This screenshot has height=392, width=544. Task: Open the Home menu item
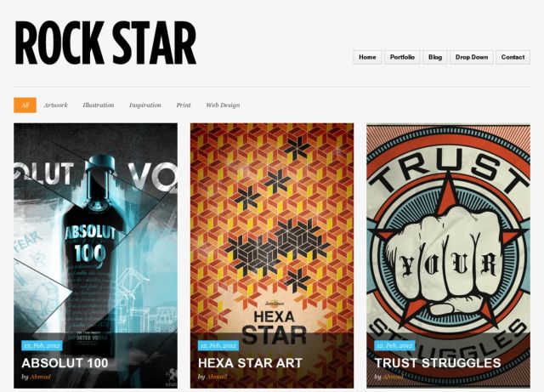(x=367, y=57)
